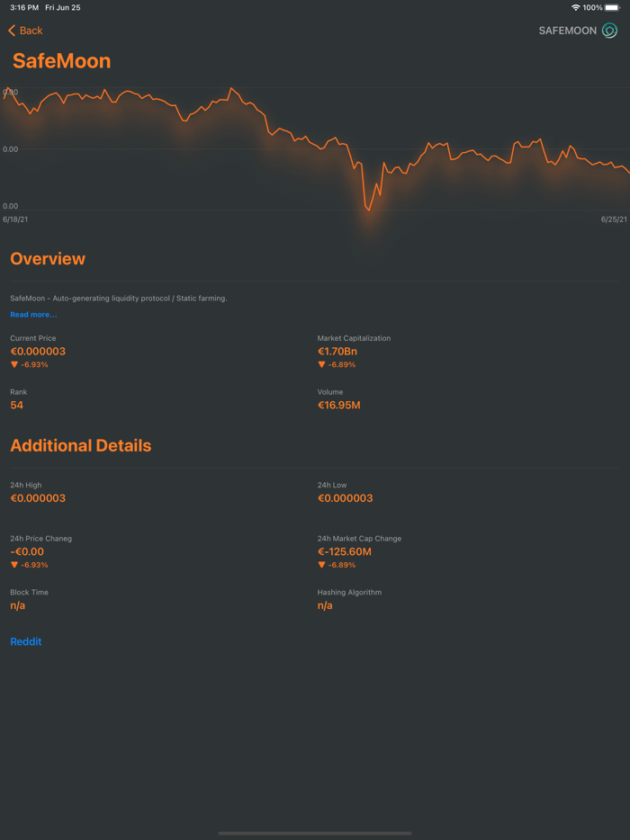
Task: Click the back chevron icon at top left
Action: pos(10,30)
